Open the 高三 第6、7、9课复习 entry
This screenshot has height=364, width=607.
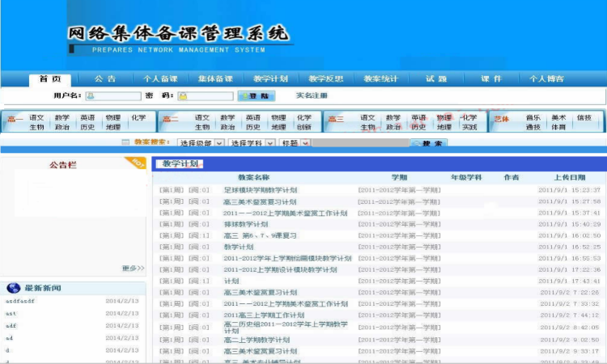tap(260, 235)
